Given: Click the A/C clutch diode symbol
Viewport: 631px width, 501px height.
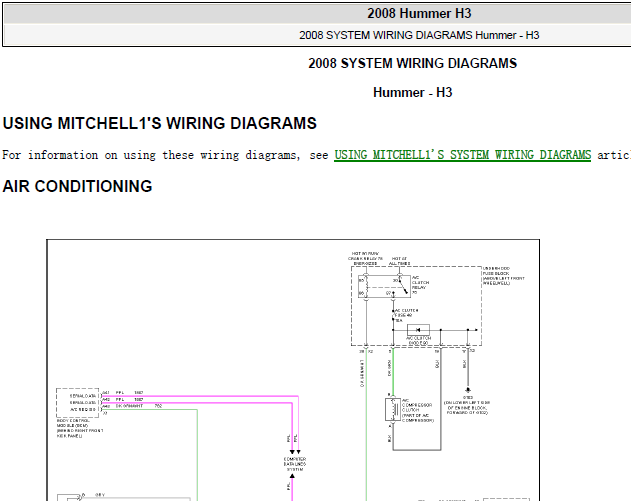Looking at the screenshot, I should (418, 330).
